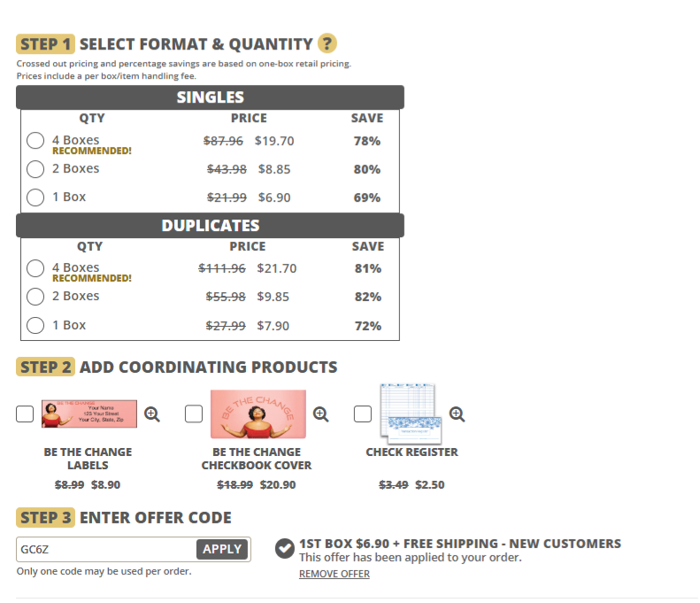700x603 pixels.
Task: Tick the Check Register checkbox
Action: pyautogui.click(x=363, y=414)
